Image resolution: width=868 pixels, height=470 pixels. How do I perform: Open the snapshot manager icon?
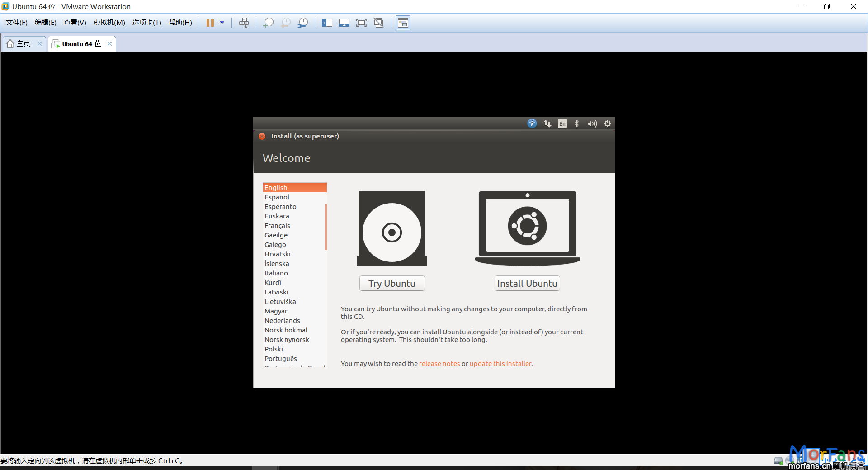click(303, 23)
